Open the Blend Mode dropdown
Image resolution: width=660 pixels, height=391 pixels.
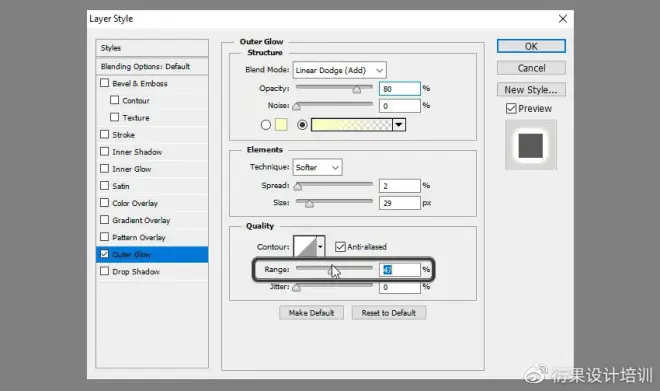click(x=340, y=70)
